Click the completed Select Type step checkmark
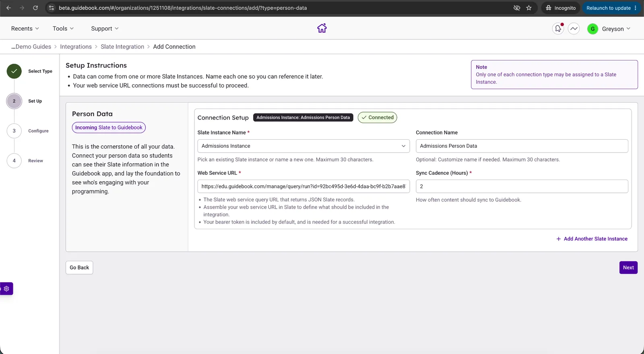The image size is (644, 354). (14, 71)
